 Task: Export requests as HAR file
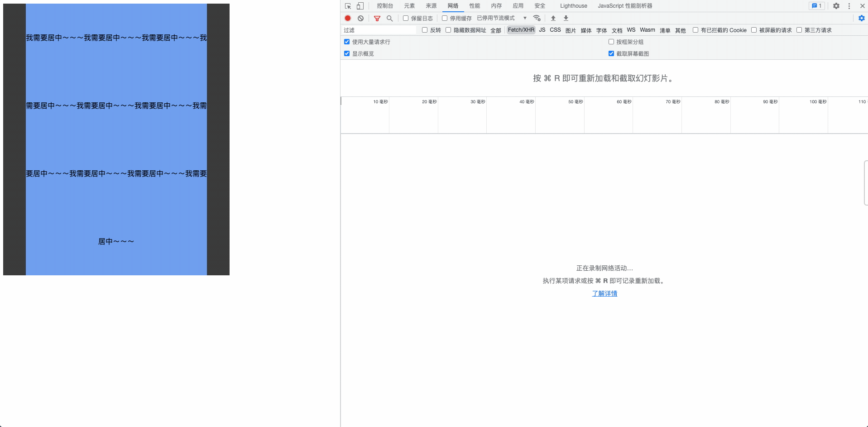tap(566, 18)
